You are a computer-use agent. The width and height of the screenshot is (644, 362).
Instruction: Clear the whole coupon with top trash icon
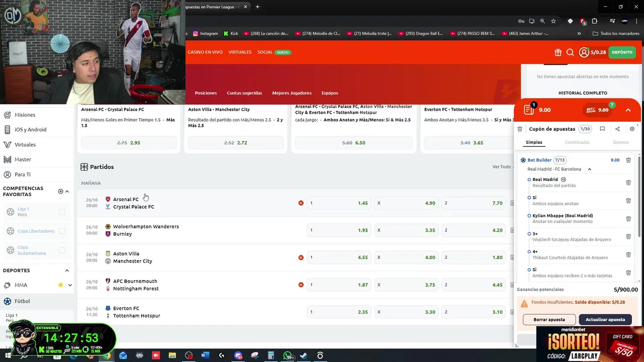click(x=520, y=129)
